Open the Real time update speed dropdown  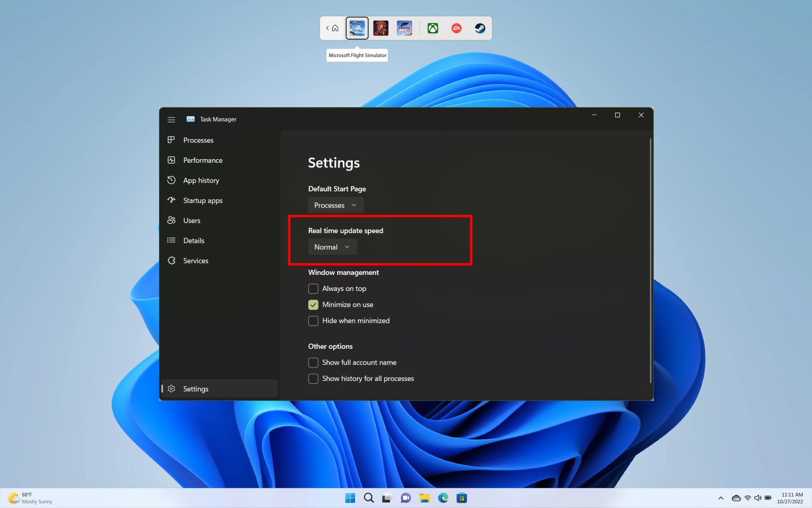point(332,247)
